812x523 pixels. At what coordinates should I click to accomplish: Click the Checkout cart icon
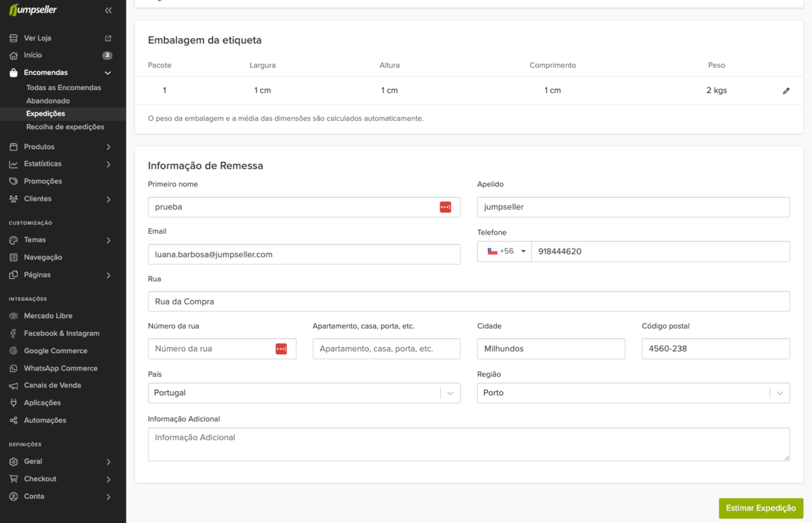click(13, 479)
